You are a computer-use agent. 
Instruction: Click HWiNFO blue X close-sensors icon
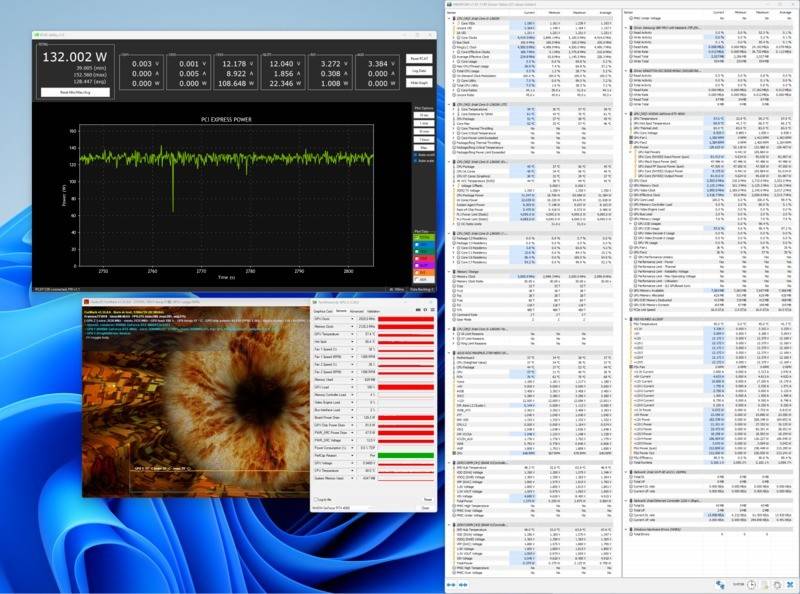[x=790, y=585]
